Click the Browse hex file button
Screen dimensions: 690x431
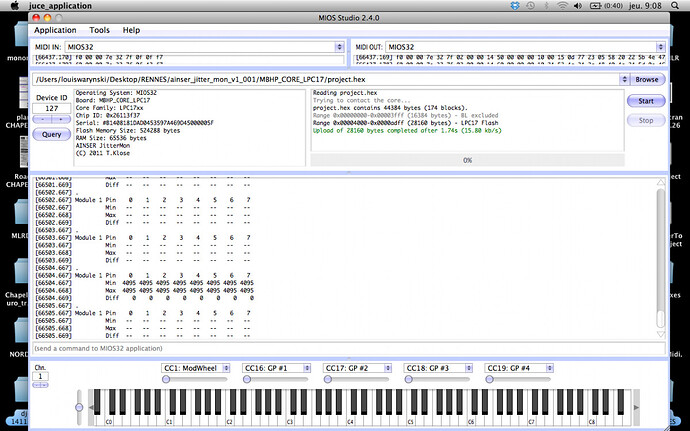pos(647,79)
